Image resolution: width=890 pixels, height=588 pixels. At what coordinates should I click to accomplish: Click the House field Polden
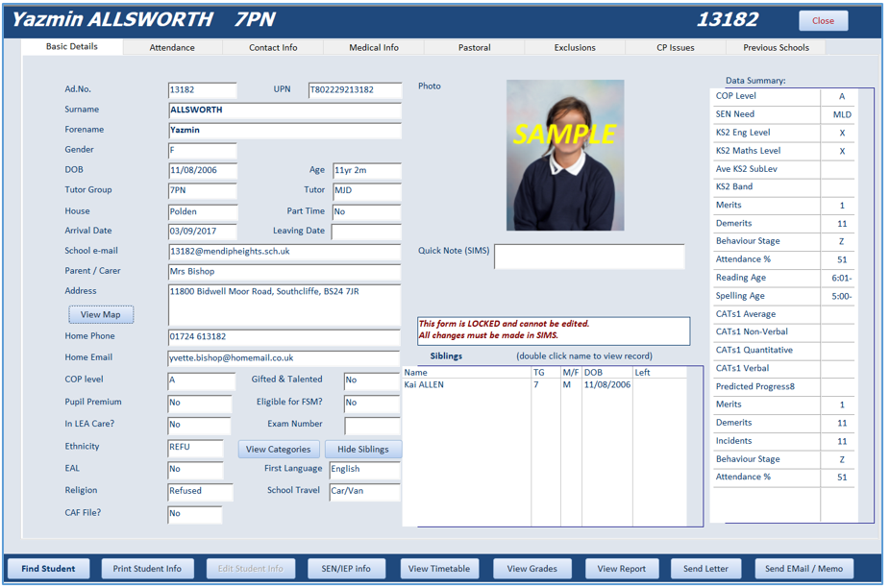[x=203, y=212]
